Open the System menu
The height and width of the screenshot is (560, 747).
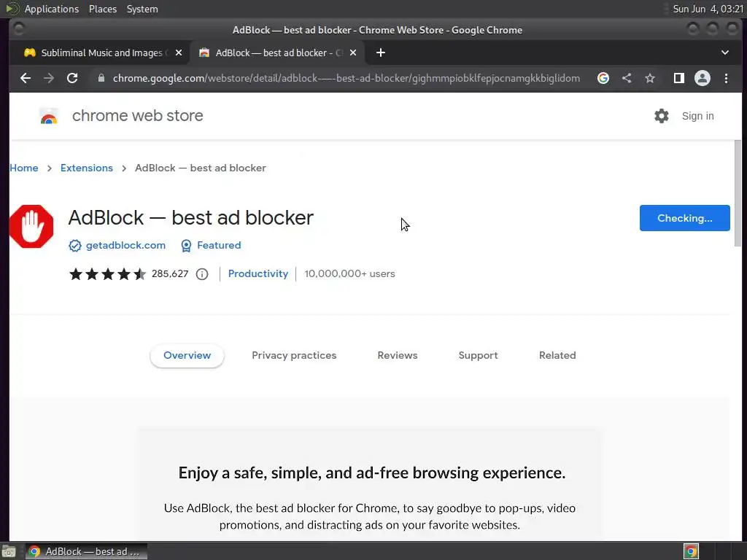point(142,9)
